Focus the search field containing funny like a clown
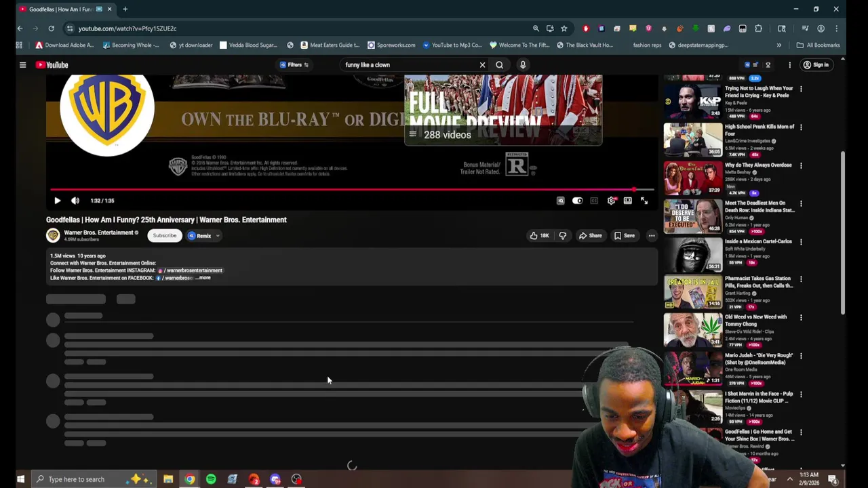Image resolution: width=868 pixels, height=488 pixels. pyautogui.click(x=410, y=65)
